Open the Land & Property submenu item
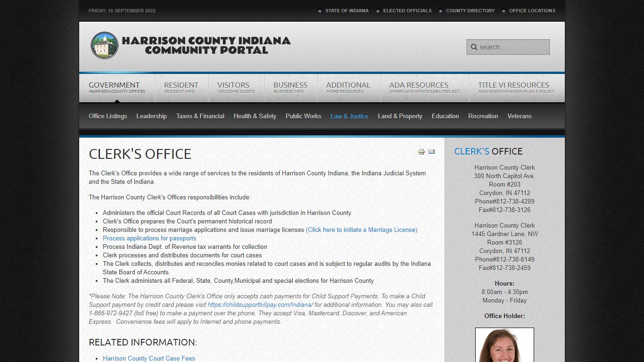644x362 pixels. 400,116
